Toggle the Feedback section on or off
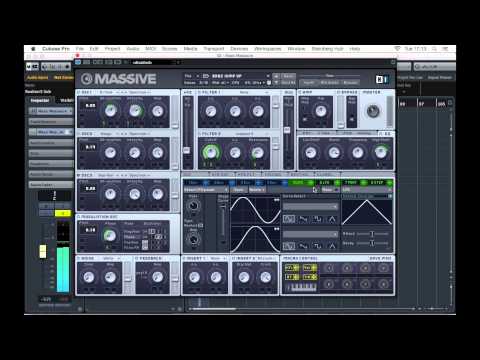The image size is (480, 360). pos(136,258)
